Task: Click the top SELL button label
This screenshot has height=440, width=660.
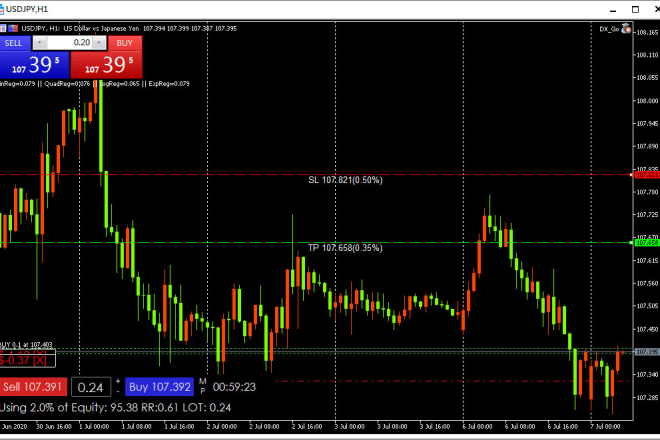Action: click(13, 43)
